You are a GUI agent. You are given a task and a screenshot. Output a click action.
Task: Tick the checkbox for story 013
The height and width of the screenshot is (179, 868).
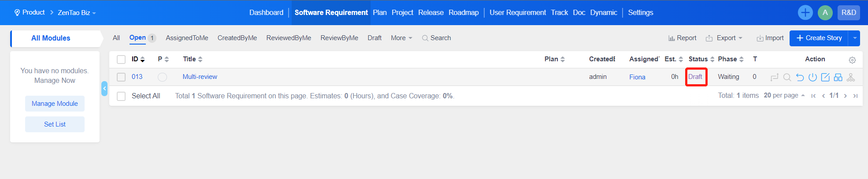coord(121,77)
